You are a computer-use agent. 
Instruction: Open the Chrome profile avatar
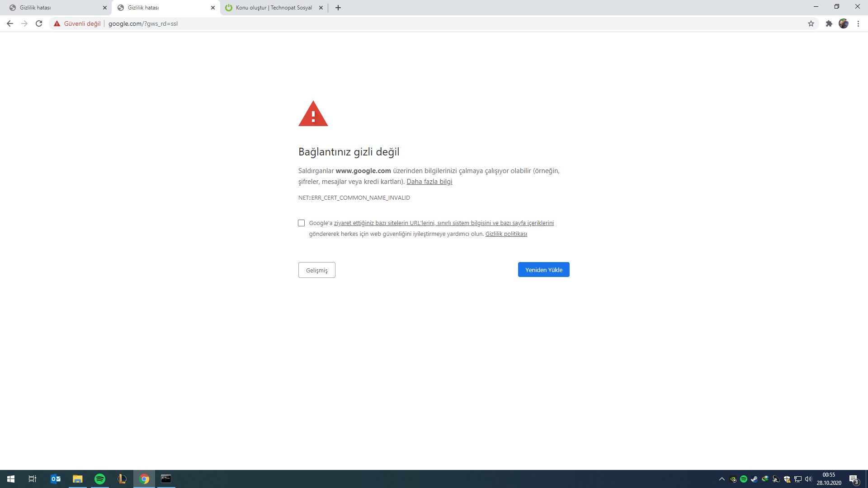tap(844, 23)
